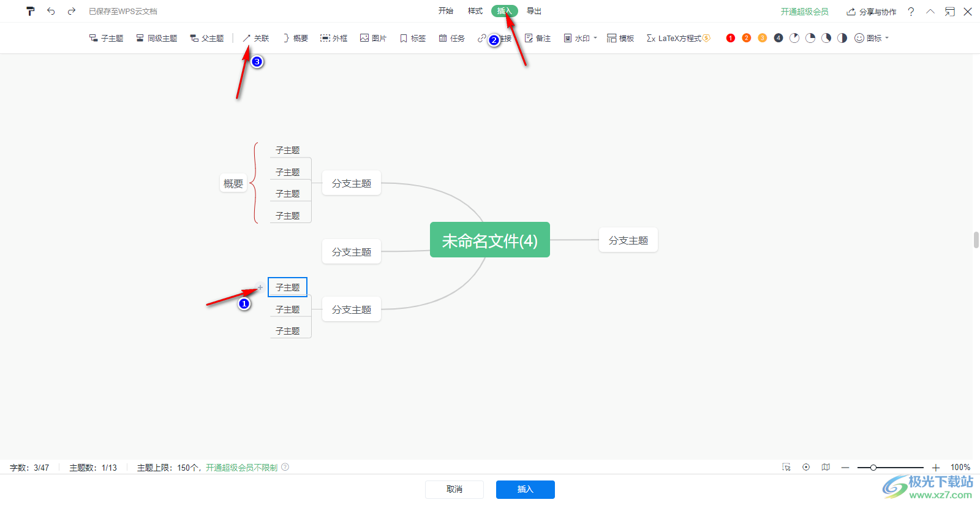Insert a 任务 task
The height and width of the screenshot is (505, 980).
click(451, 38)
